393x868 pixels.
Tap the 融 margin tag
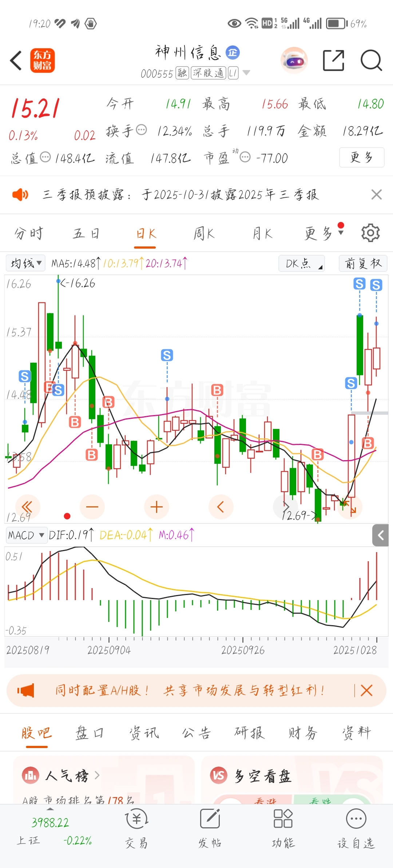coord(182,73)
